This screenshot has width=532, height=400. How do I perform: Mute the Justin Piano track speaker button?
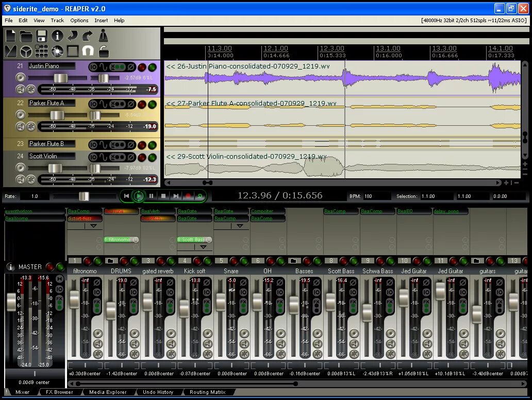(21, 90)
